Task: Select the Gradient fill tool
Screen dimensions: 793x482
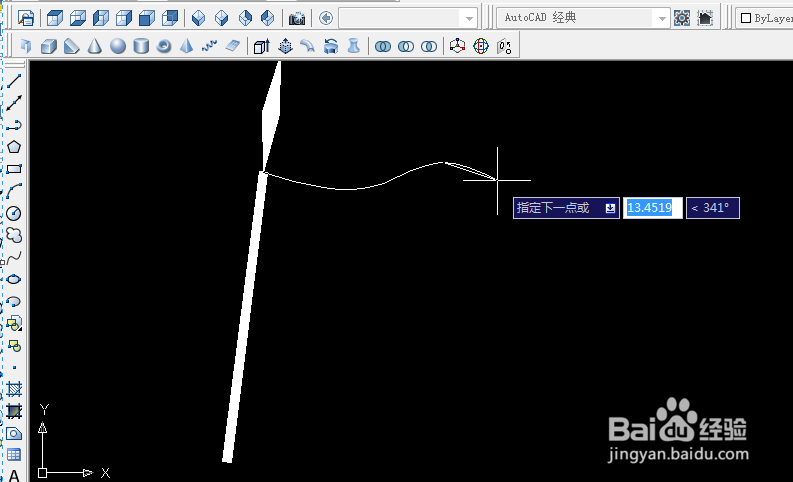Action: pyautogui.click(x=14, y=411)
